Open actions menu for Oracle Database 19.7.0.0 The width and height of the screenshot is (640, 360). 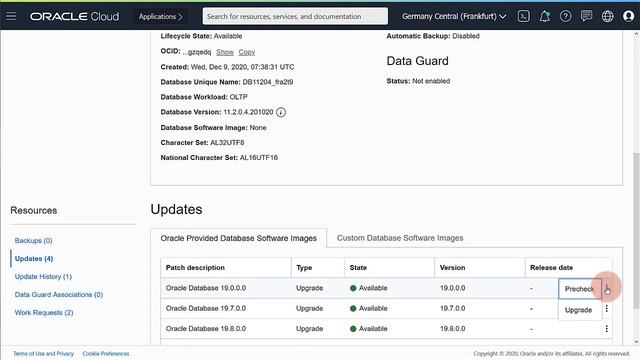click(x=607, y=309)
